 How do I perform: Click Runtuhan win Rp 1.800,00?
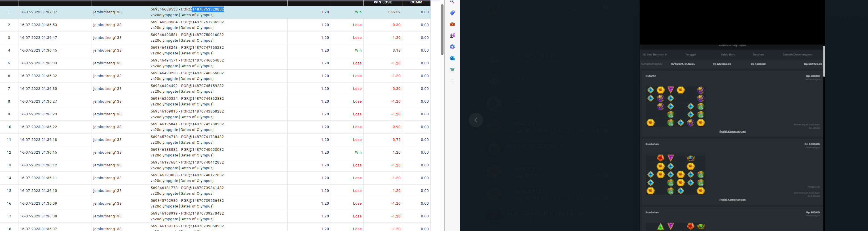click(812, 144)
